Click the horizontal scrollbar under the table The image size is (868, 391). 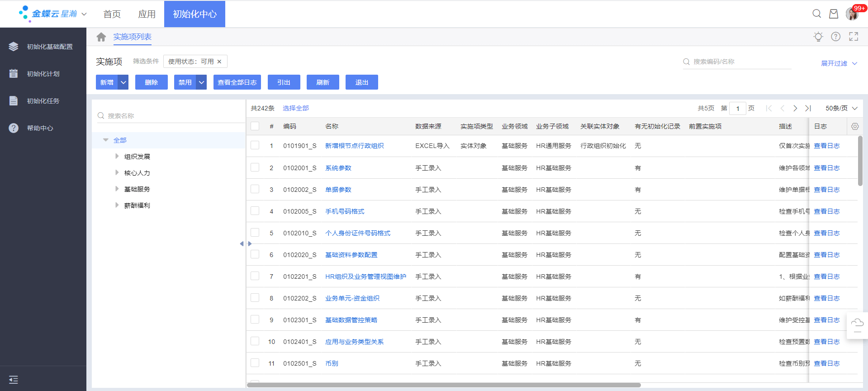click(x=443, y=385)
